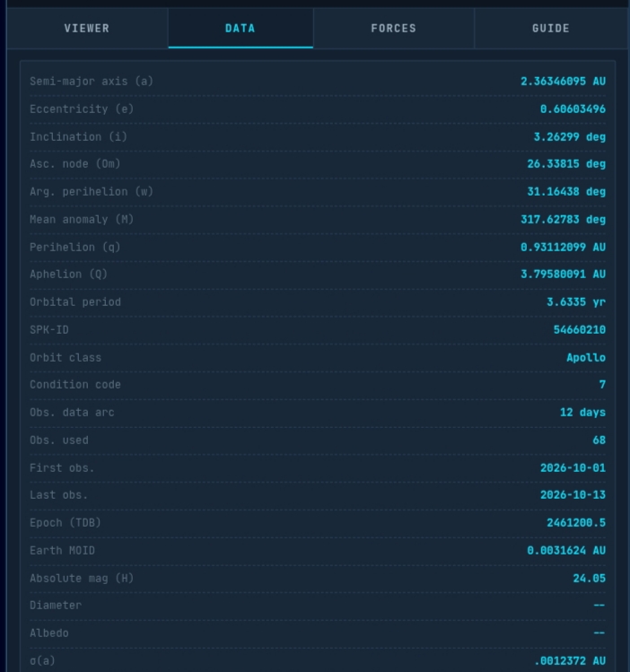Viewport: 630px width, 672px height.
Task: Click the orbital period value 3.6335 yr
Action: pos(576,302)
